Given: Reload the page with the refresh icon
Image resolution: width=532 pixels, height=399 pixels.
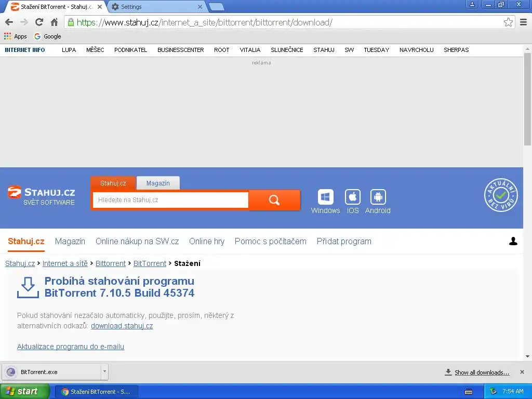Looking at the screenshot, I should (39, 22).
